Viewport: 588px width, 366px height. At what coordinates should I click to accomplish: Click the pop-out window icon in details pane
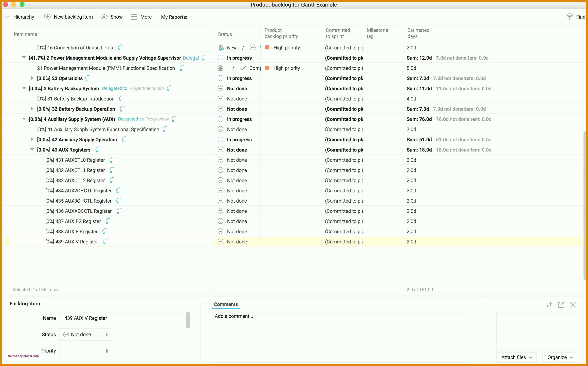[561, 305]
